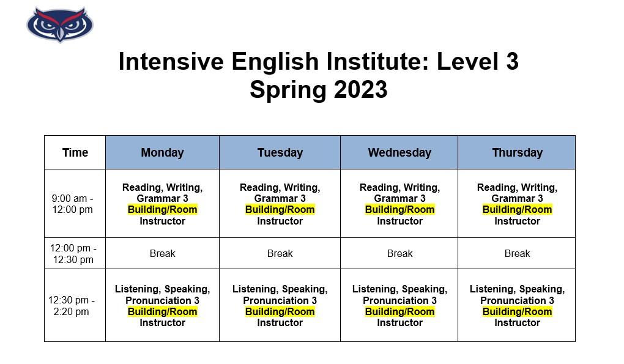Click the owl logo
The image size is (624, 364).
[59, 24]
